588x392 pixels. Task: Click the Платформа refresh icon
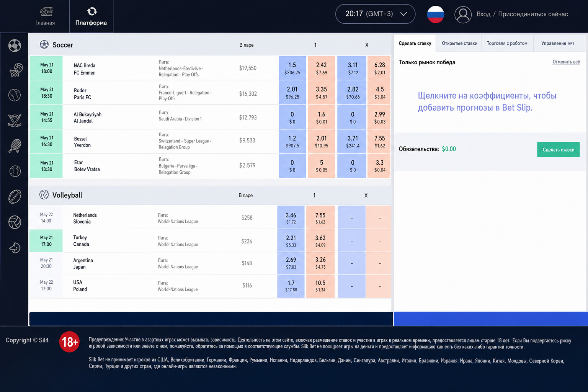point(92,11)
